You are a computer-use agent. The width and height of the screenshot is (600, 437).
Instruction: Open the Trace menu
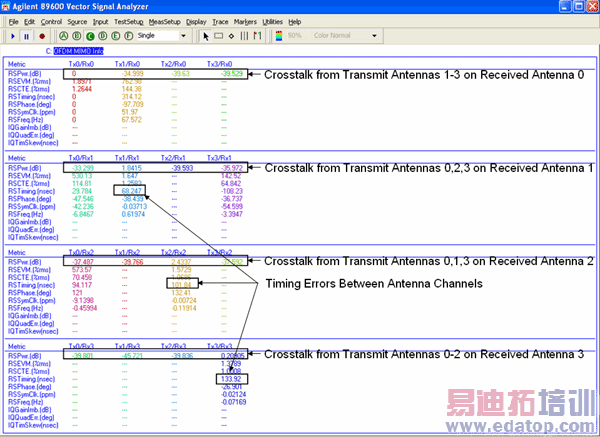[220, 22]
